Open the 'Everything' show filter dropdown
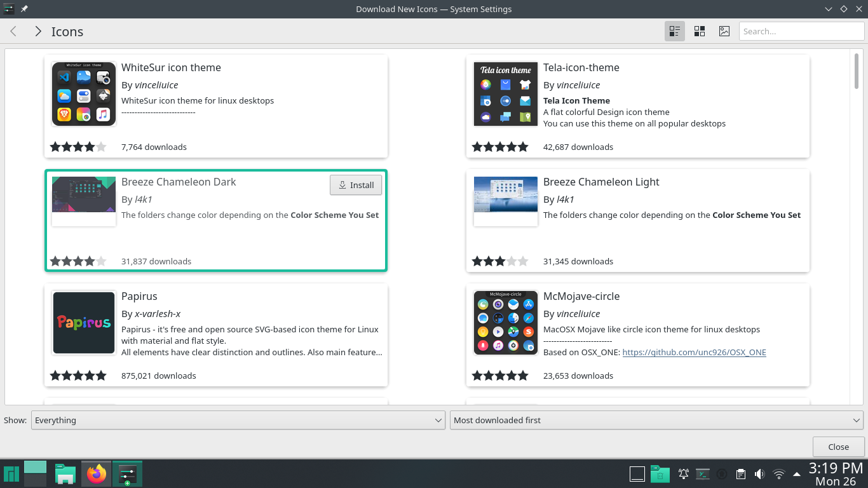This screenshot has width=868, height=488. [238, 420]
